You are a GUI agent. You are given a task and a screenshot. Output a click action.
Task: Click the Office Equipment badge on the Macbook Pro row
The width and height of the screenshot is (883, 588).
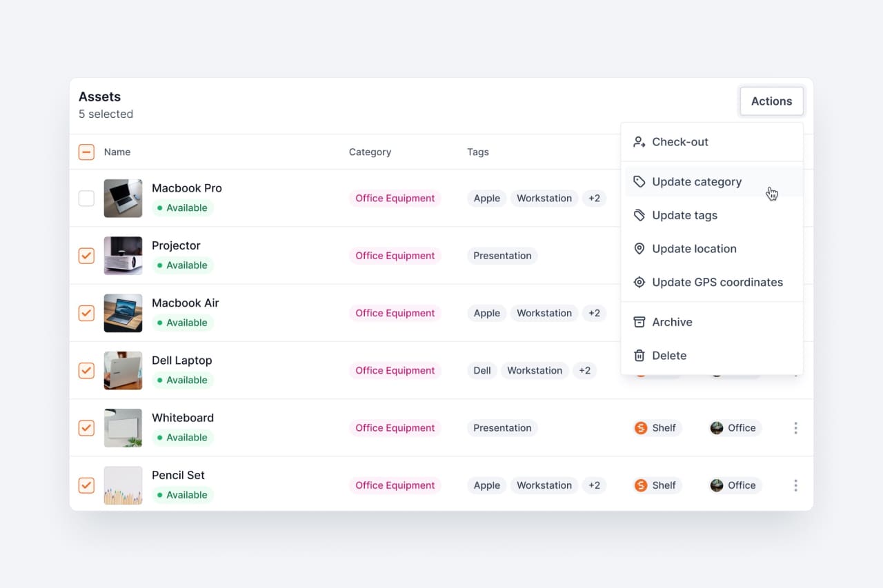pyautogui.click(x=395, y=198)
